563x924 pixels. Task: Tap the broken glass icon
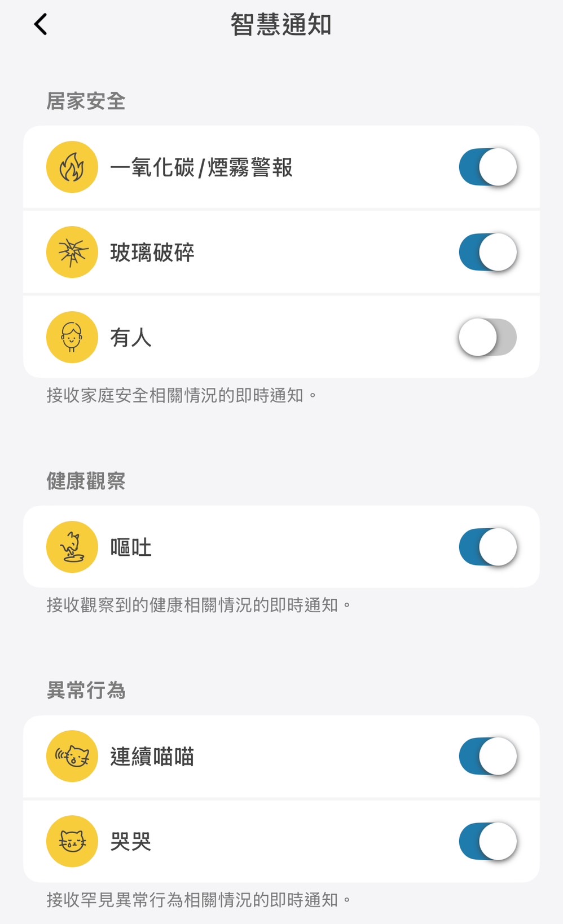point(72,252)
